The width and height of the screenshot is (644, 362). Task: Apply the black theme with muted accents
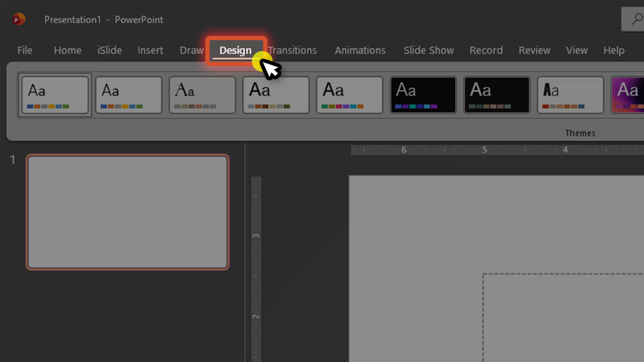(497, 95)
